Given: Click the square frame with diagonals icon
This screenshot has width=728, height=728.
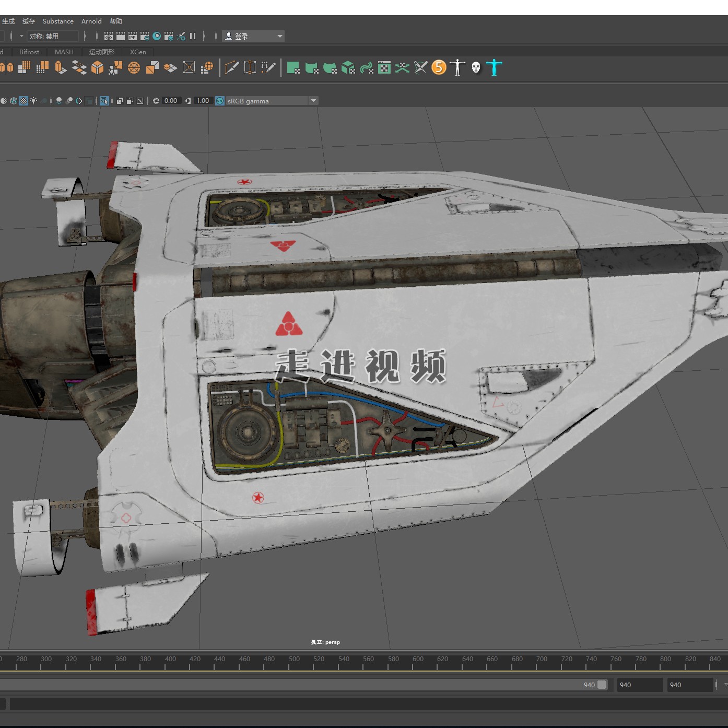Looking at the screenshot, I should pos(189,67).
